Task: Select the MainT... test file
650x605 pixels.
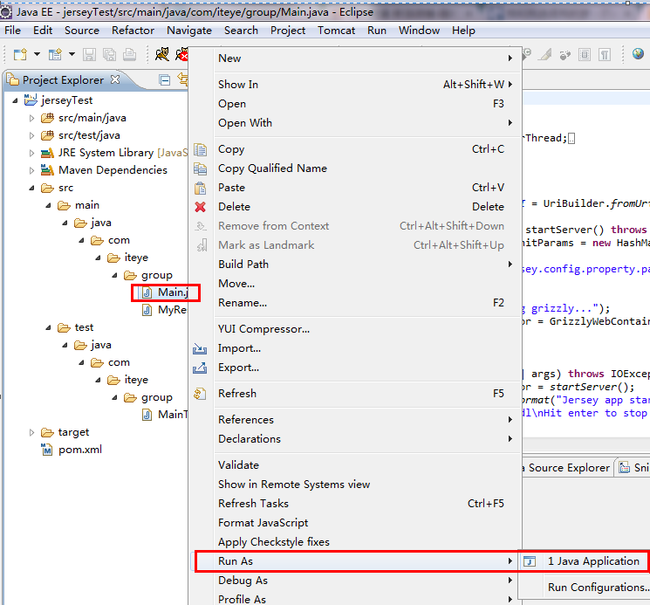Action: (165, 414)
